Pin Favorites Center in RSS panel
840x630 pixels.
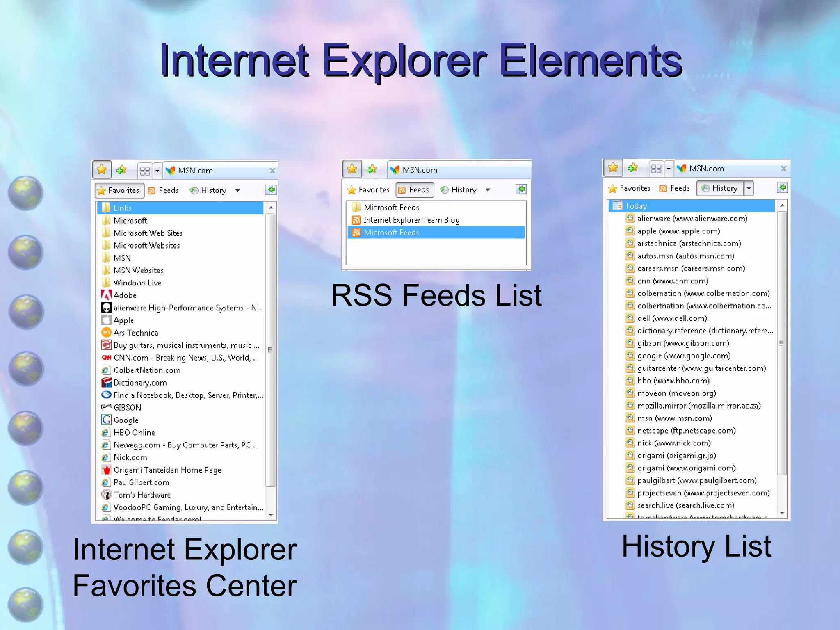521,189
